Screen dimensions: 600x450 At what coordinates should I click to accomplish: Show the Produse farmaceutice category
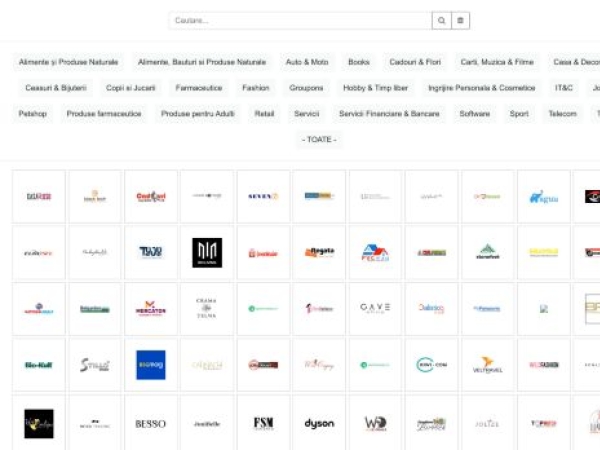pyautogui.click(x=104, y=114)
